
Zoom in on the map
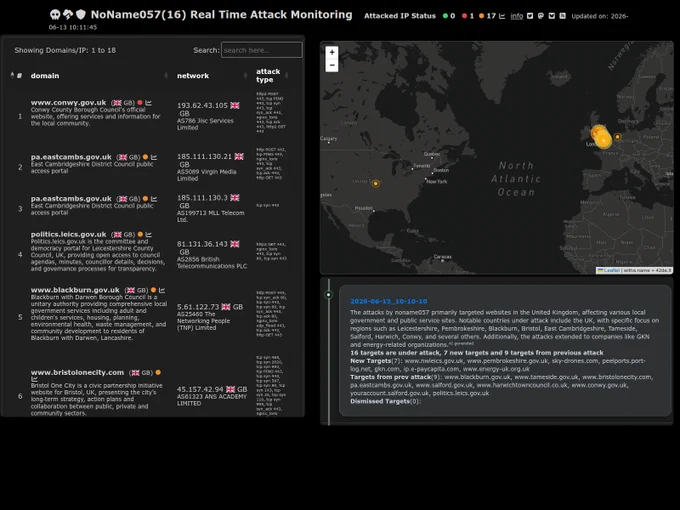click(x=332, y=52)
